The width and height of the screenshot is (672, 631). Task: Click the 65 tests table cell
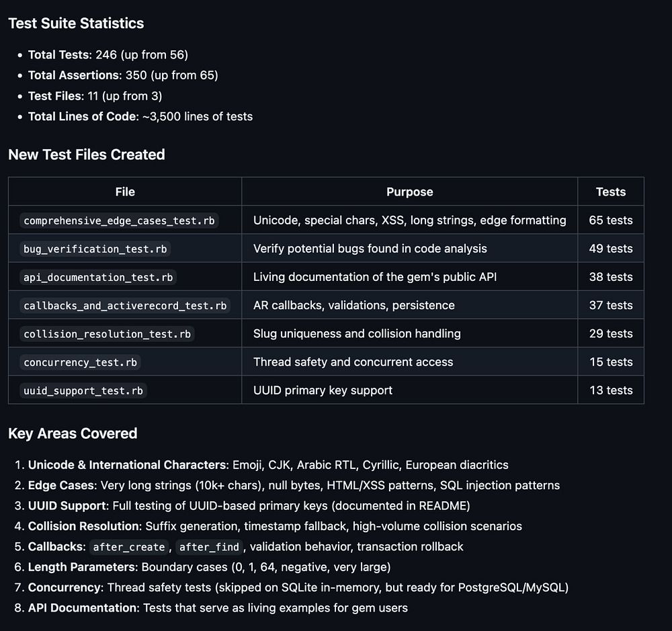[610, 220]
